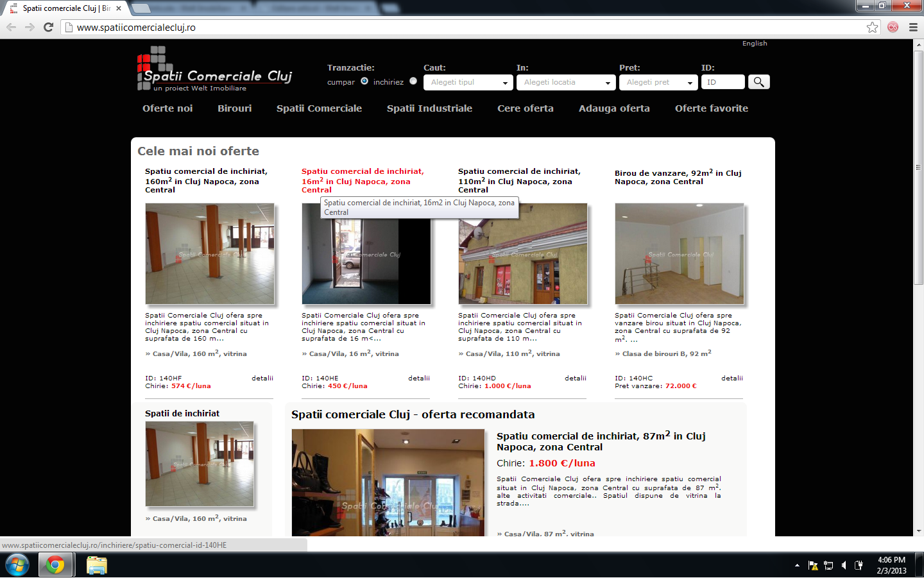Open the 'Alegeti pret' dropdown
924x578 pixels.
tap(658, 82)
